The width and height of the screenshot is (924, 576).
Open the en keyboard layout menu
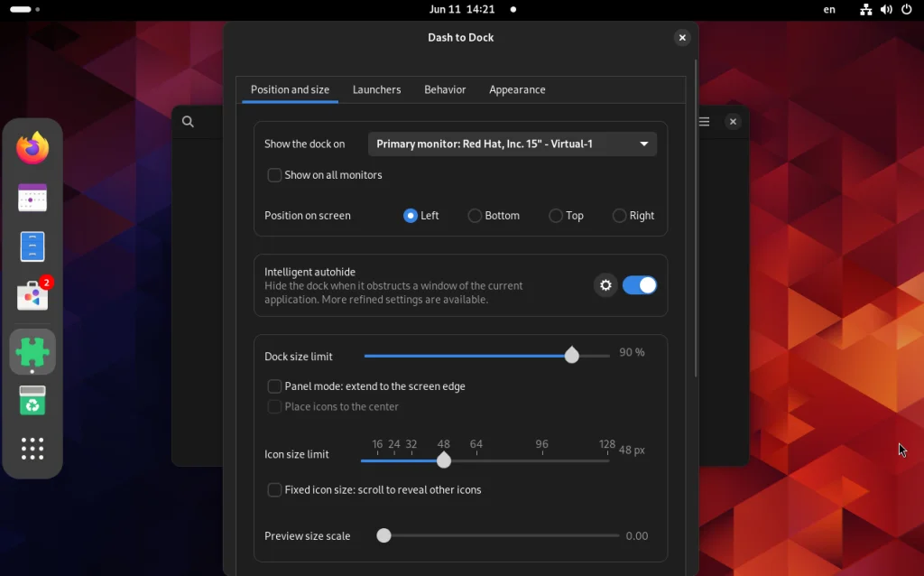point(829,10)
